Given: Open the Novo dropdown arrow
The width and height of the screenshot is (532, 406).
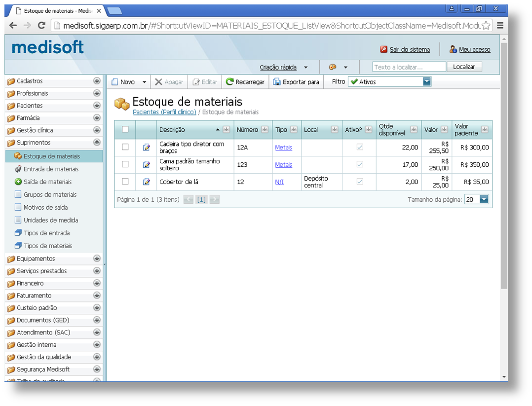Looking at the screenshot, I should click(144, 82).
